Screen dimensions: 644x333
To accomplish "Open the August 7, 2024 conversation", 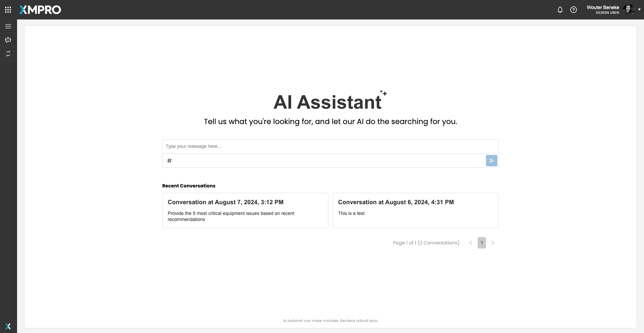I will [x=245, y=210].
